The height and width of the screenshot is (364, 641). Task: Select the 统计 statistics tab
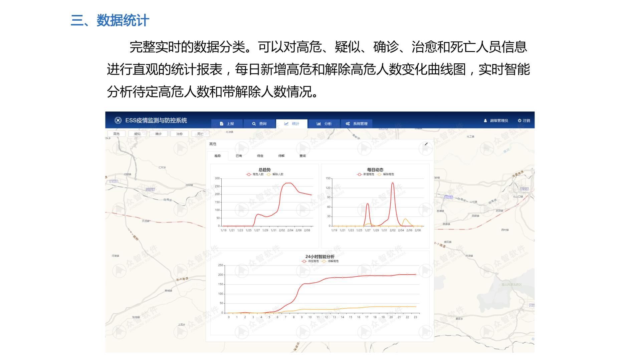[x=291, y=124]
